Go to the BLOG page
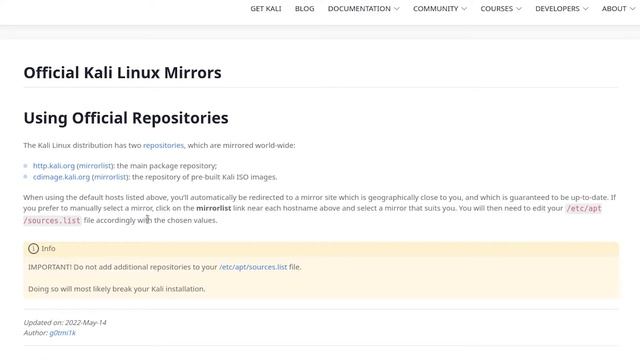The width and height of the screenshot is (640, 360). pos(304,9)
